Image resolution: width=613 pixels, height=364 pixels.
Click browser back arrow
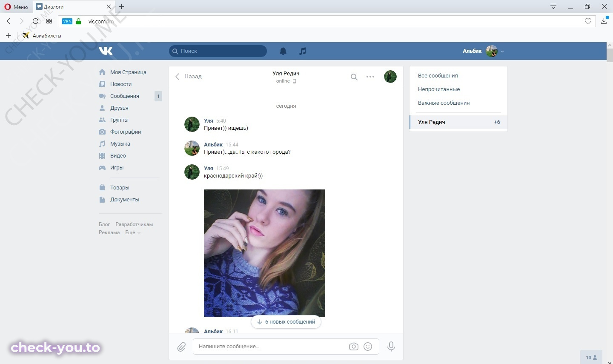tap(9, 21)
